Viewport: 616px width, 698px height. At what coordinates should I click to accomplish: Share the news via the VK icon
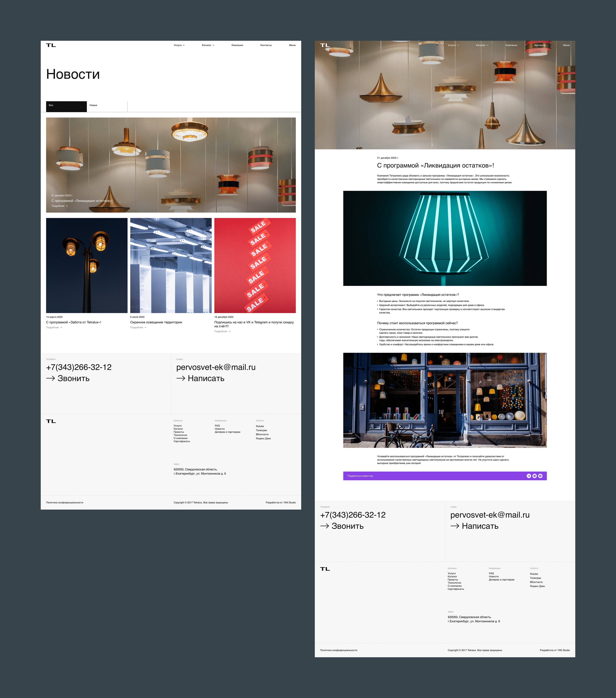[534, 476]
